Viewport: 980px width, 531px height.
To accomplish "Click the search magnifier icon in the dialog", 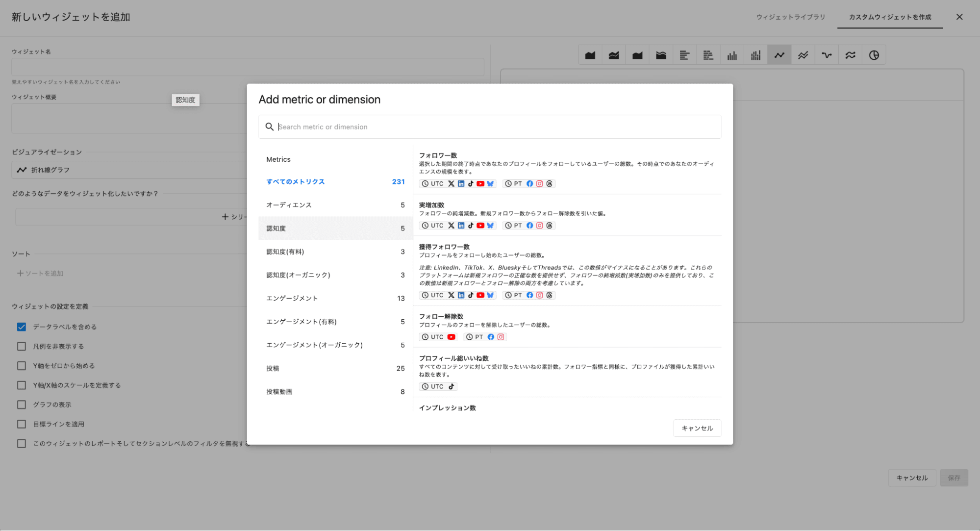I will [x=269, y=127].
